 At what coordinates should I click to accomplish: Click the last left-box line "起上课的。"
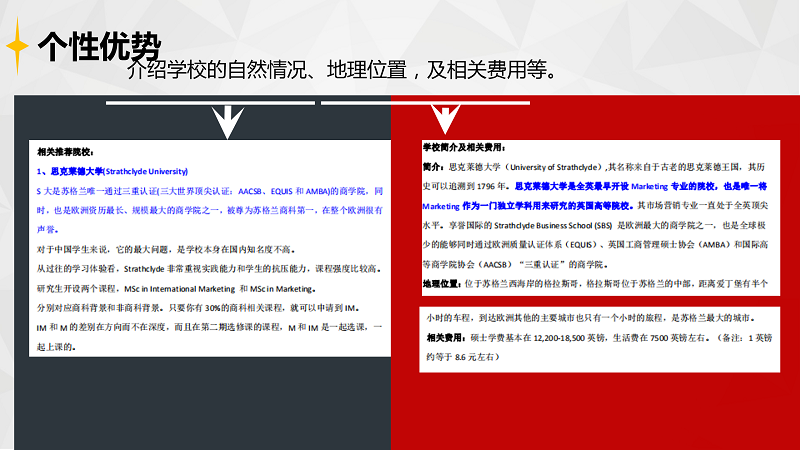tap(57, 347)
